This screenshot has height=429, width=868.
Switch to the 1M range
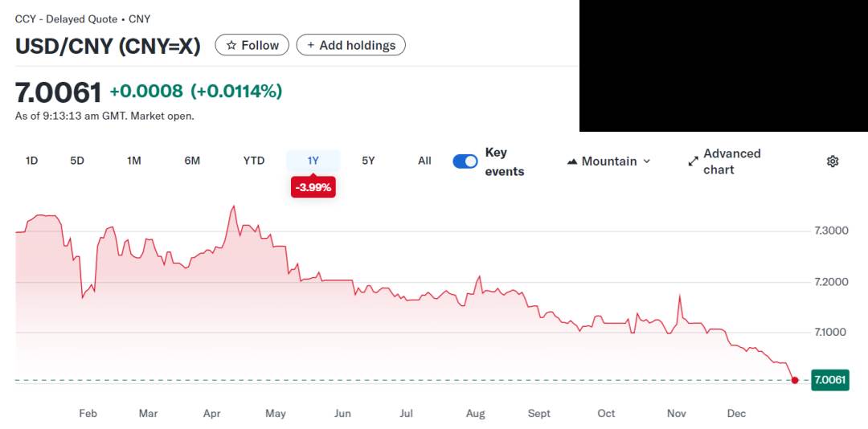pos(133,161)
